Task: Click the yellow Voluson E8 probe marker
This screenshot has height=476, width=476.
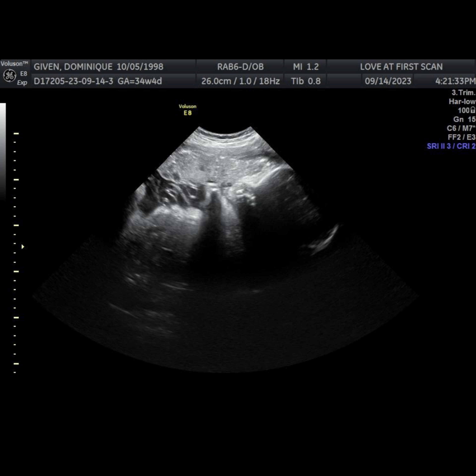Action: (188, 110)
